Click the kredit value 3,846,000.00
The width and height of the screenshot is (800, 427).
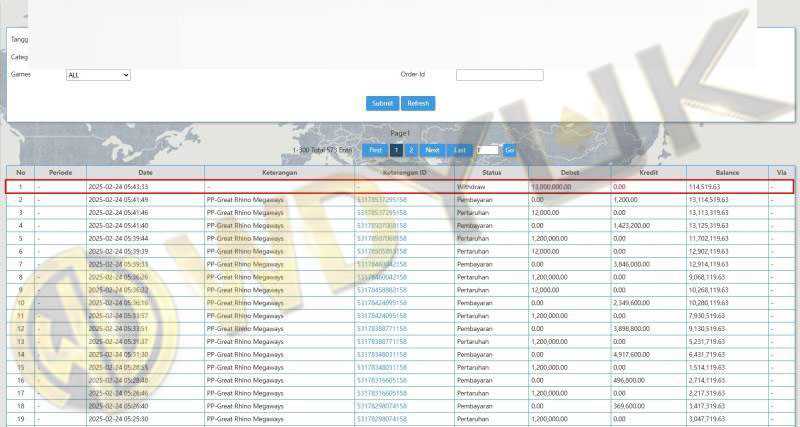coord(631,264)
